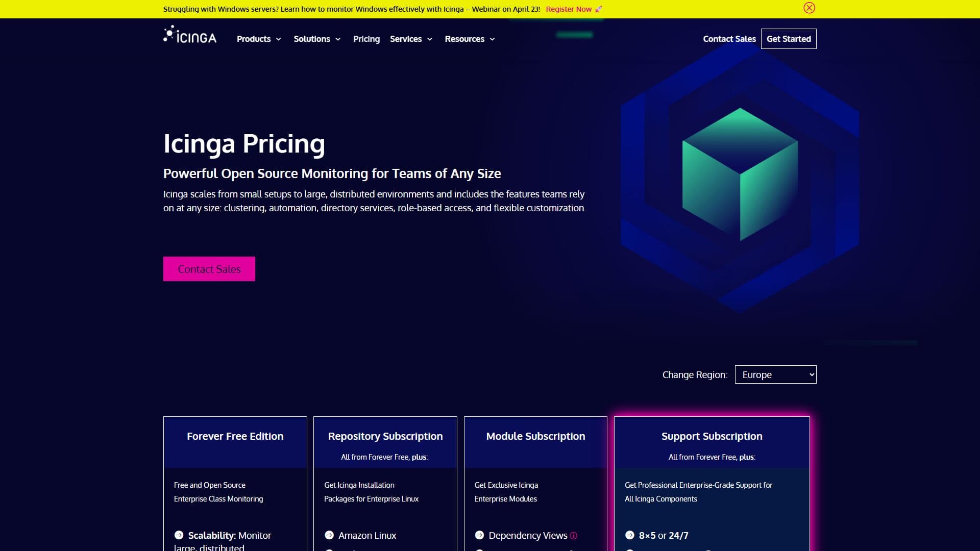Click 'Get Professional Enterprise-Grade Support' description
Screen dimensions: 980x551
pyautogui.click(x=699, y=492)
